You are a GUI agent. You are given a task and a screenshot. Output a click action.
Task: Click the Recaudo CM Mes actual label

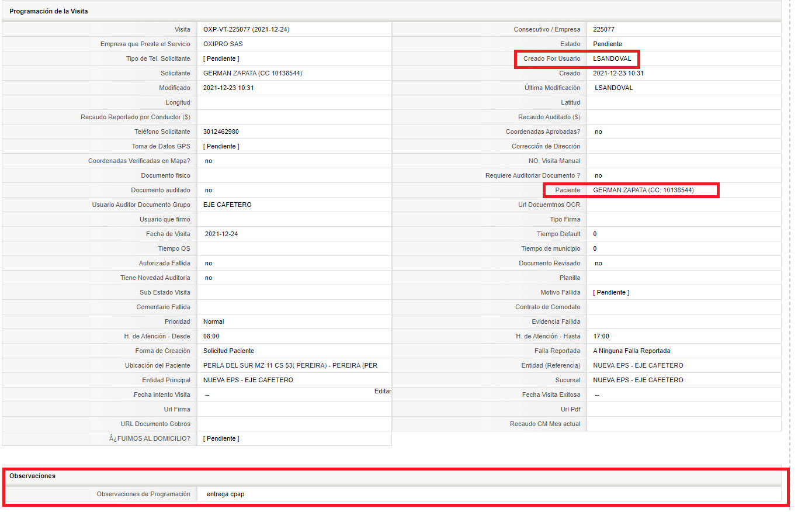[x=545, y=424]
